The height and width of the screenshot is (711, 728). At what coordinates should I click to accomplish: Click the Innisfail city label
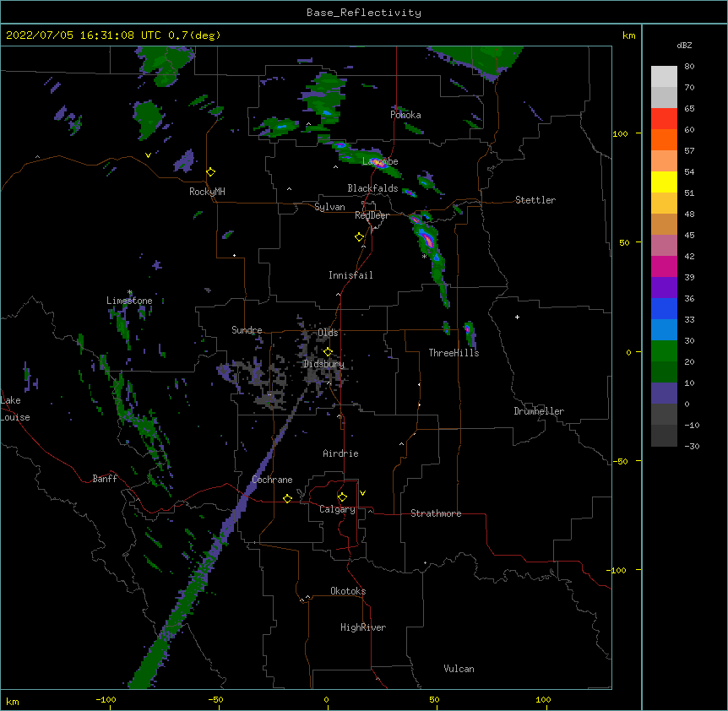[350, 275]
